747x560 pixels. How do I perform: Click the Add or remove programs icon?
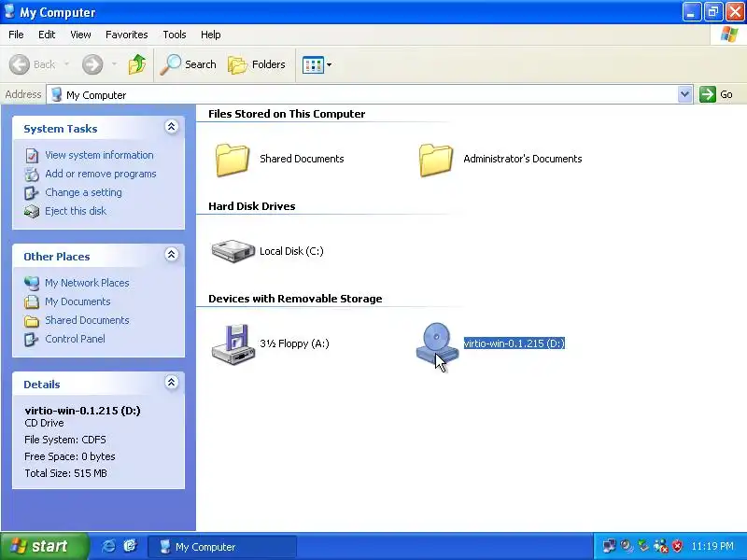click(32, 175)
